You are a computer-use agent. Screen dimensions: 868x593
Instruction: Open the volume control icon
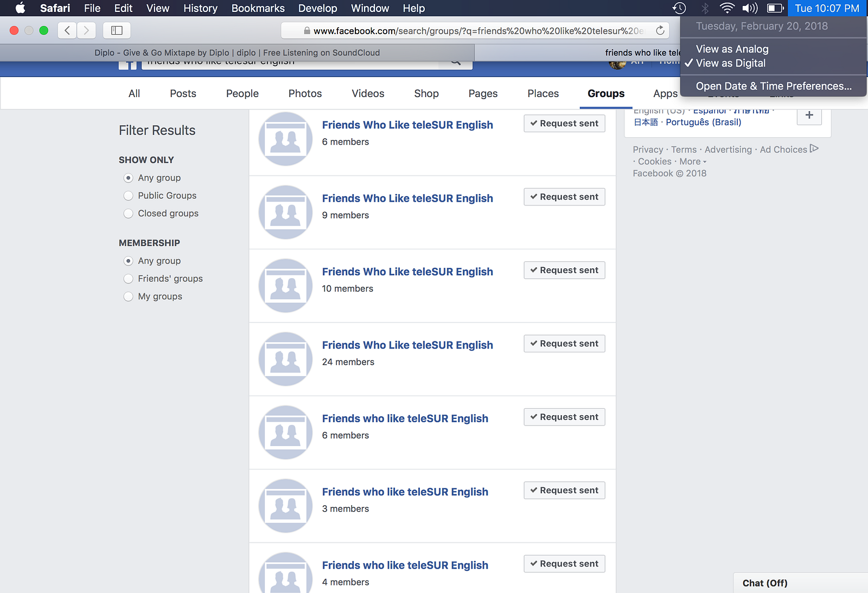point(750,8)
